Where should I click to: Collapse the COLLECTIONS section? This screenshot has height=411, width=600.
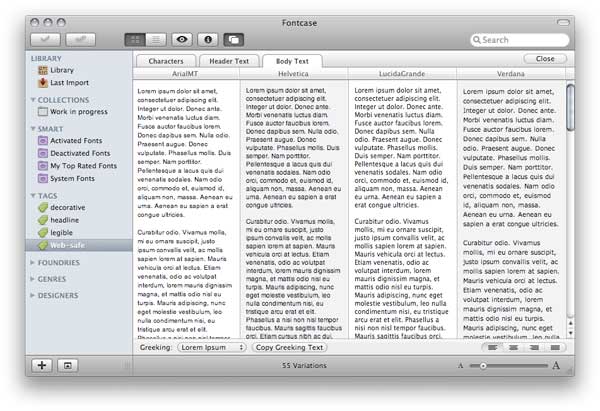coord(33,100)
